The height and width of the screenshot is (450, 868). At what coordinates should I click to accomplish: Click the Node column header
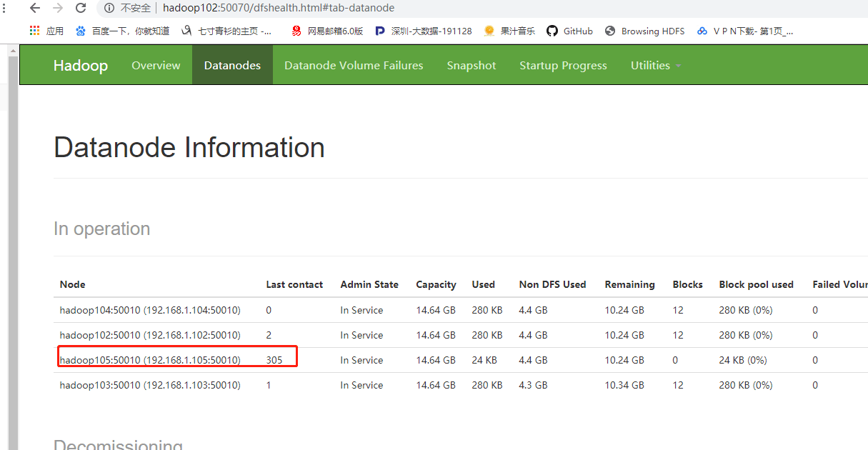(73, 284)
